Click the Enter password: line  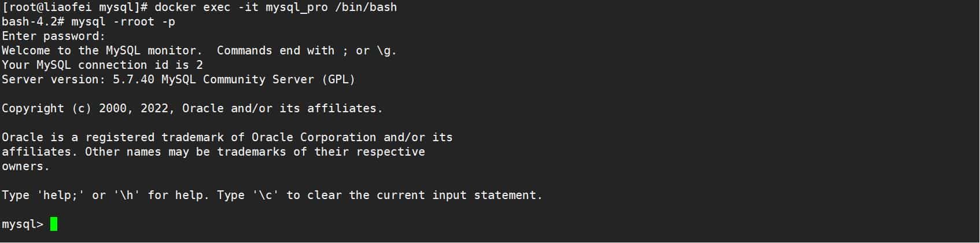53,36
